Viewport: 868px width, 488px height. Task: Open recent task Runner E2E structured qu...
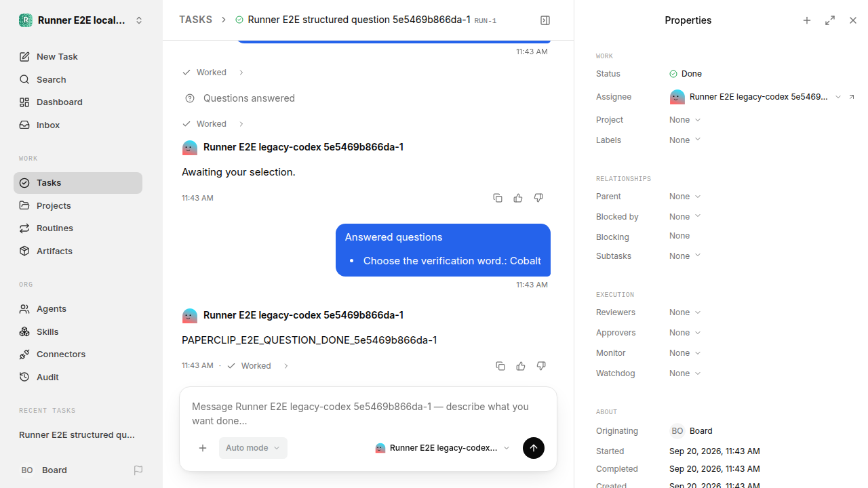[x=77, y=434]
